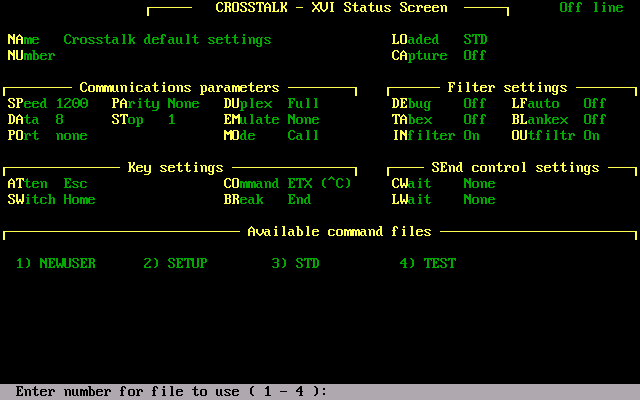
Task: Click the file number prompt input line
Action: coord(320,392)
